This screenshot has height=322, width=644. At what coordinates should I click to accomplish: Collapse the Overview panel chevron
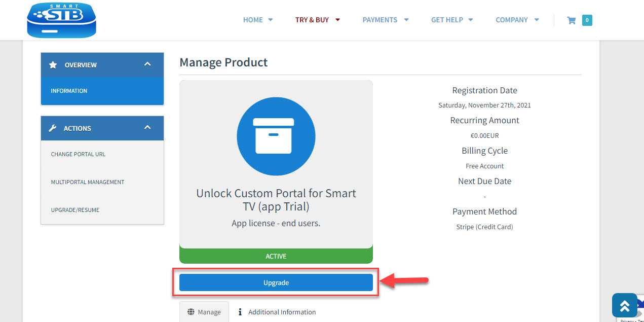147,64
